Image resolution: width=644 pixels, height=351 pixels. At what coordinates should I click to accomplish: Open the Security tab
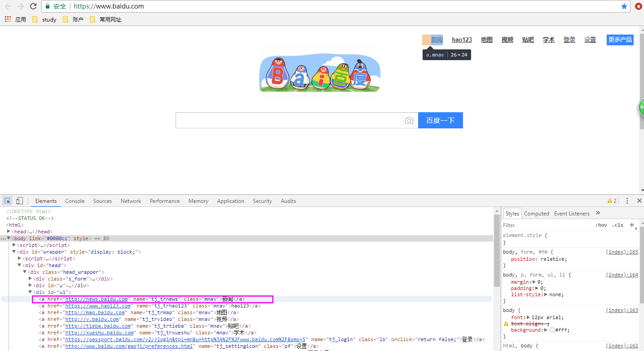click(x=262, y=201)
